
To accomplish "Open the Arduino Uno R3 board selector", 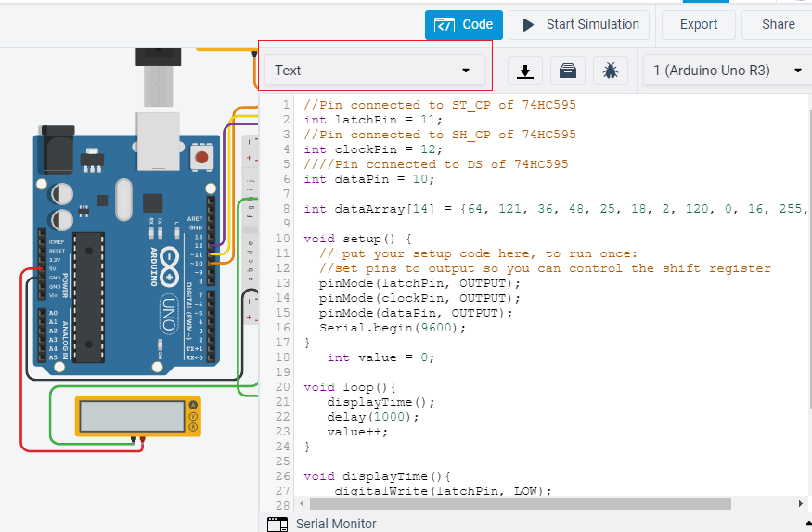I will pyautogui.click(x=727, y=71).
